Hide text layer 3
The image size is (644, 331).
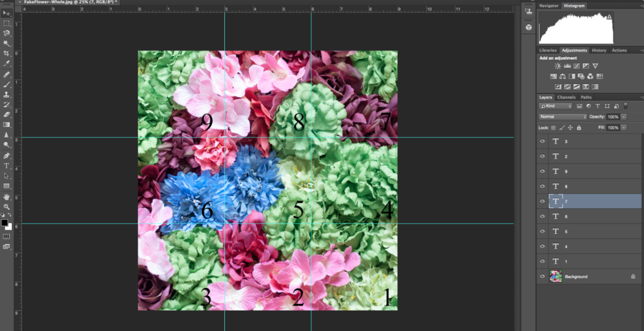(542, 141)
